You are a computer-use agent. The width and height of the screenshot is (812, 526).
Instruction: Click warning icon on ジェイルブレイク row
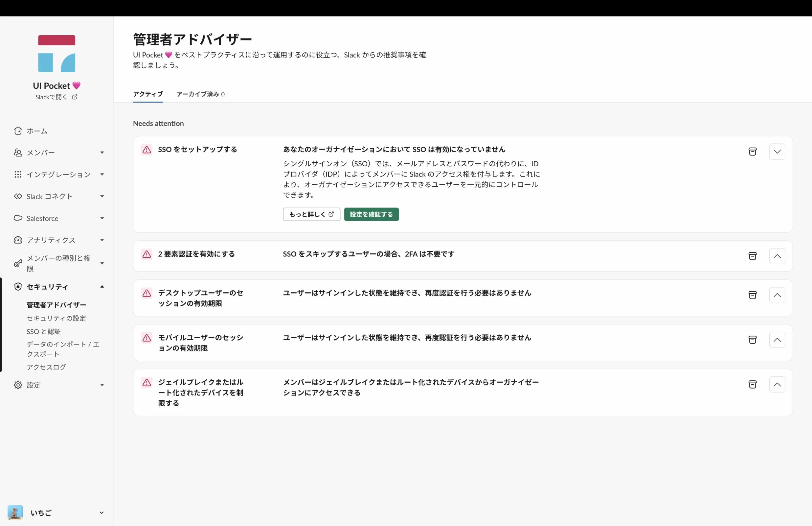click(147, 383)
